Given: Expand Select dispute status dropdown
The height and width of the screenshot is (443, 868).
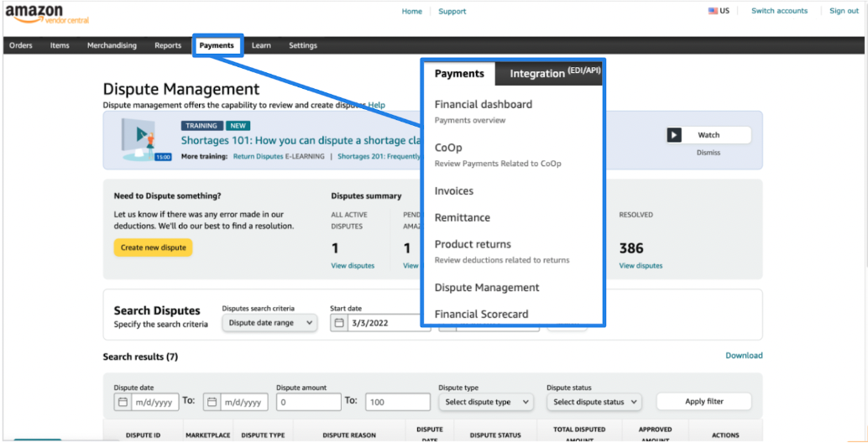Looking at the screenshot, I should click(x=594, y=402).
